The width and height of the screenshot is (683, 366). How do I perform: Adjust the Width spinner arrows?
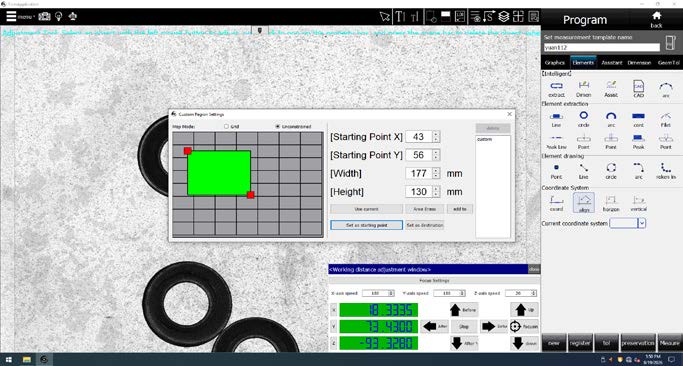coord(436,173)
